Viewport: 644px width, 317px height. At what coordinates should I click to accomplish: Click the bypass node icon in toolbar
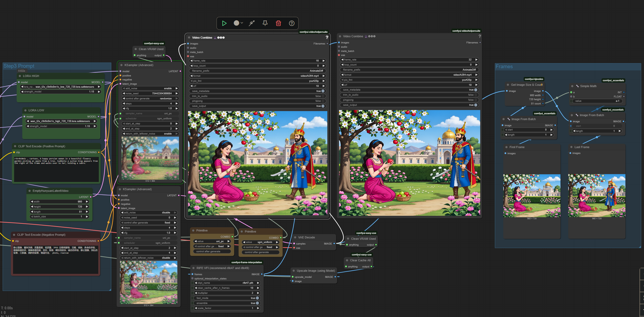[252, 23]
